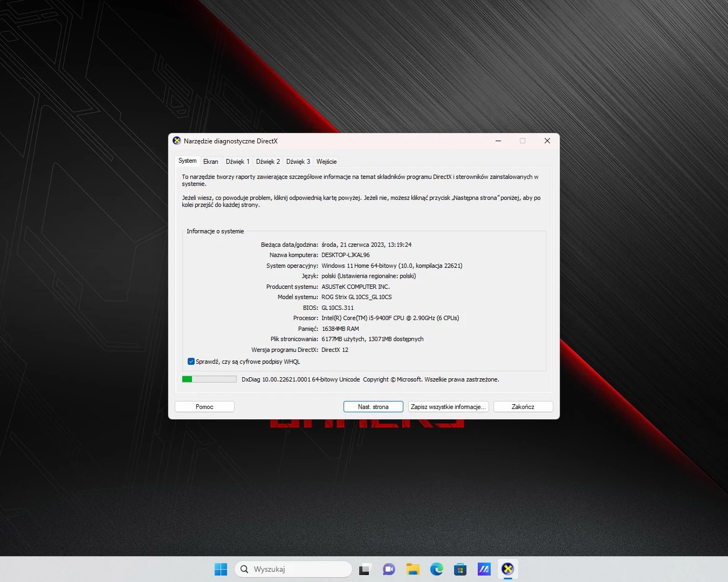
Task: Click the Zakończ button
Action: 523,407
